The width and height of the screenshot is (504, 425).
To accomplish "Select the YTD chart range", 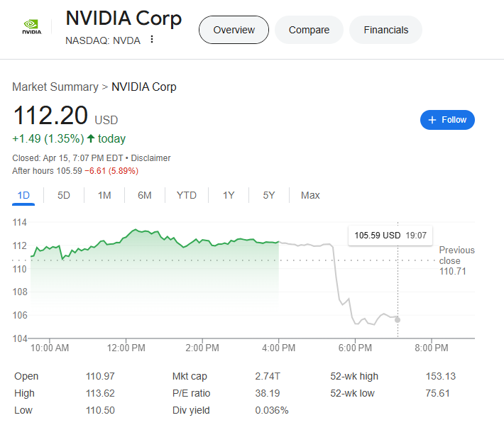I will (187, 195).
